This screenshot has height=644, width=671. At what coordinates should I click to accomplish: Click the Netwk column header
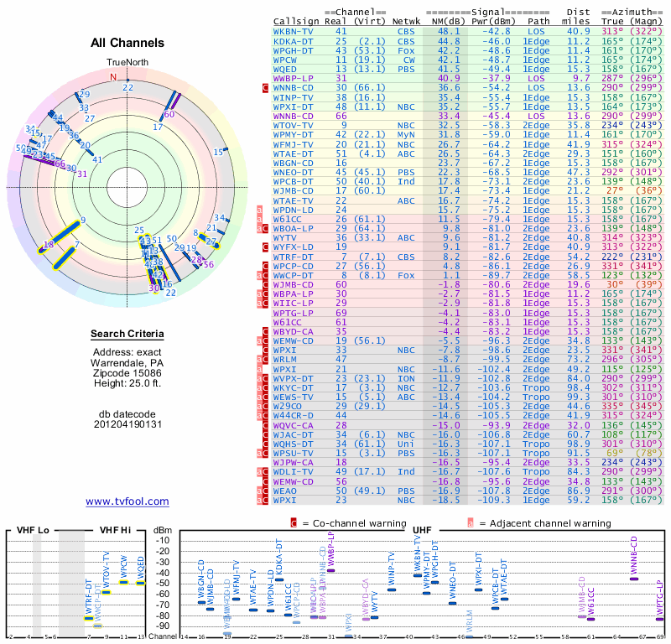(x=406, y=22)
